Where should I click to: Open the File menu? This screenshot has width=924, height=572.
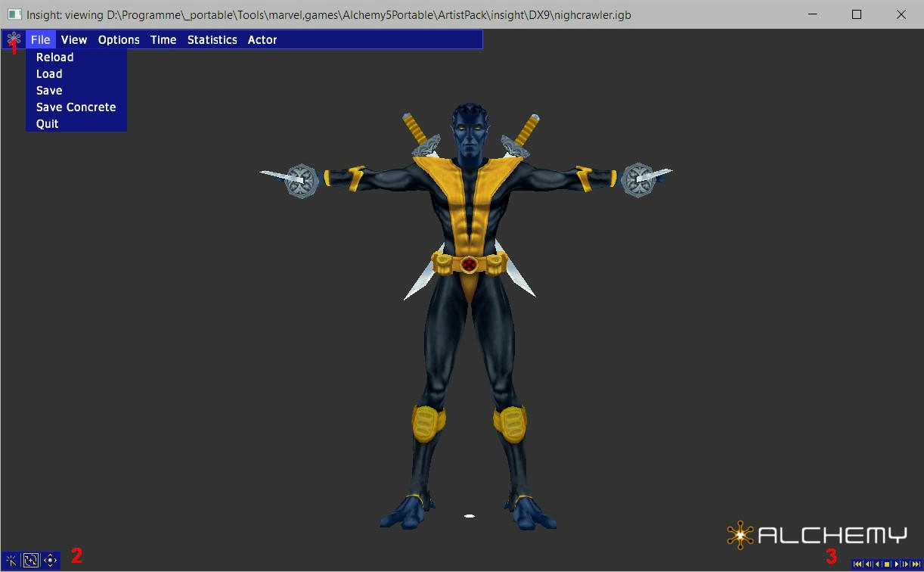pos(41,39)
